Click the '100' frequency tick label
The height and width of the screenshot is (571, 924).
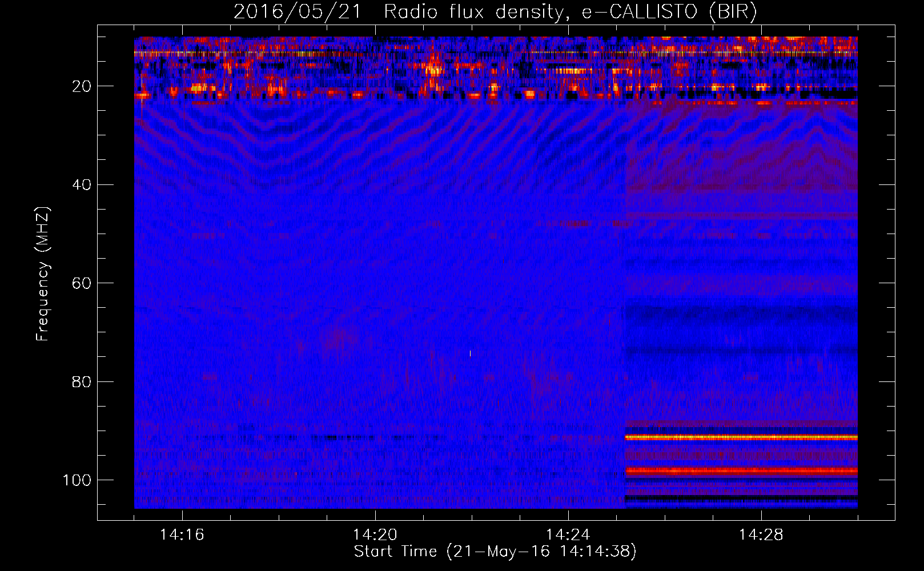pos(77,480)
